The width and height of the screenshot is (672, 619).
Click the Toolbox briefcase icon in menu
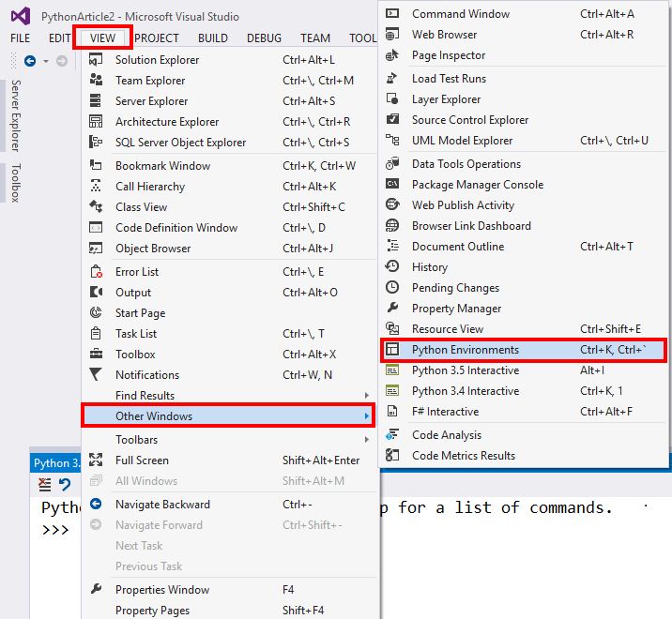96,354
